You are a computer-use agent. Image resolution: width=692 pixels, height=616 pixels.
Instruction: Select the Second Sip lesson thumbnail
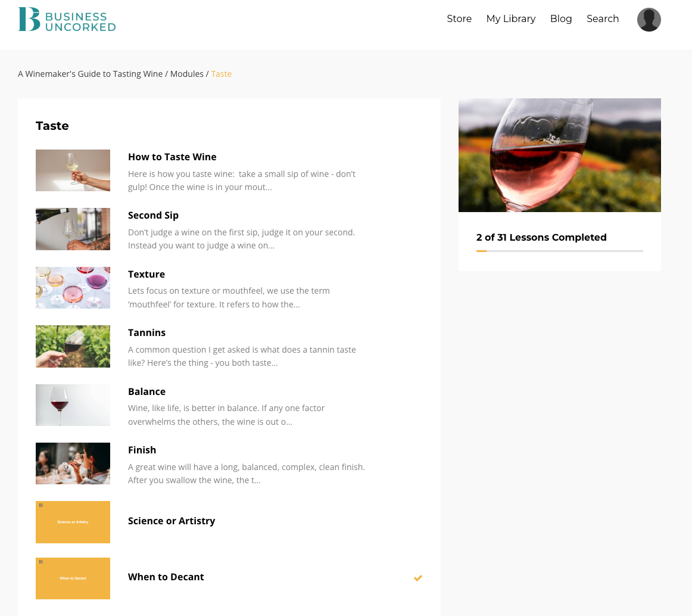click(x=73, y=229)
